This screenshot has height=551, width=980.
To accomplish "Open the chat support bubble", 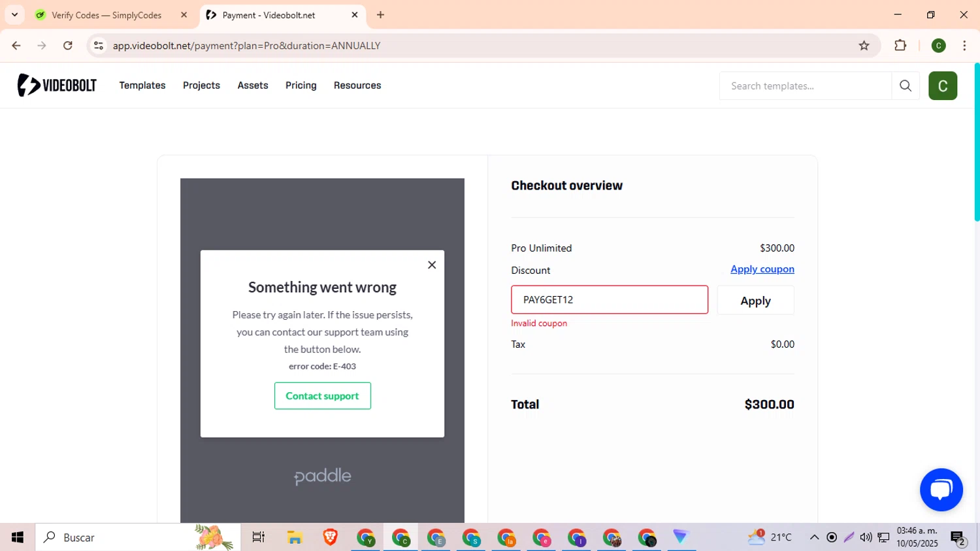I will click(941, 490).
